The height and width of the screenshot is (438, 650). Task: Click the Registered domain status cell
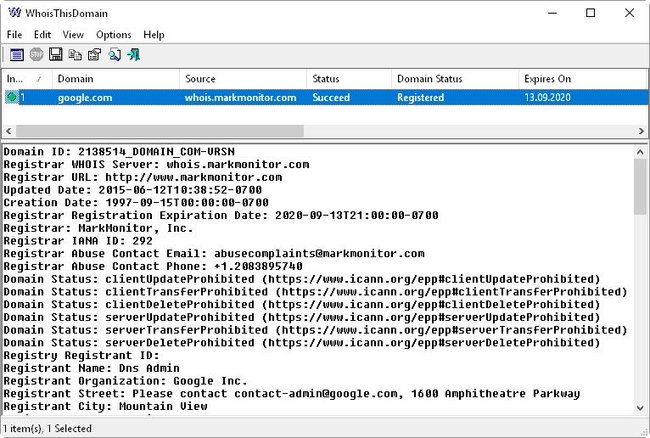coord(420,98)
